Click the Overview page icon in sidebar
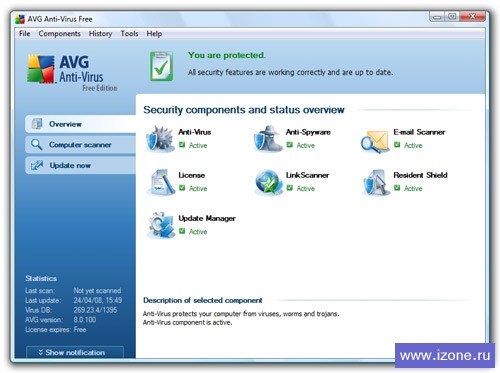The height and width of the screenshot is (373, 500). point(37,124)
